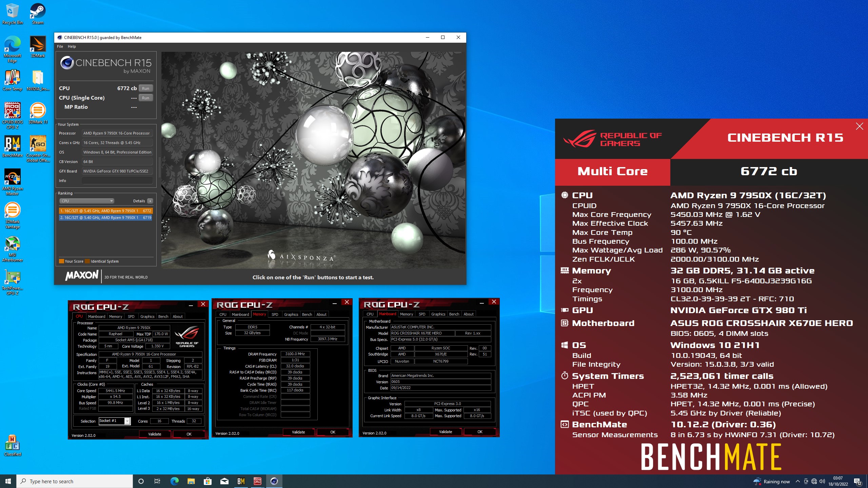Switch to BenchMate taskbar icon
Image resolution: width=868 pixels, height=488 pixels.
pos(241,481)
